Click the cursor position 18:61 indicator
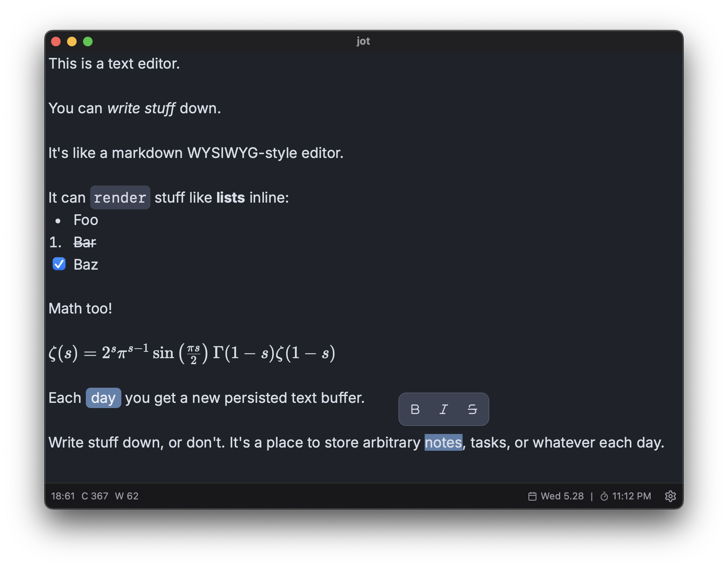This screenshot has height=568, width=728. [63, 496]
